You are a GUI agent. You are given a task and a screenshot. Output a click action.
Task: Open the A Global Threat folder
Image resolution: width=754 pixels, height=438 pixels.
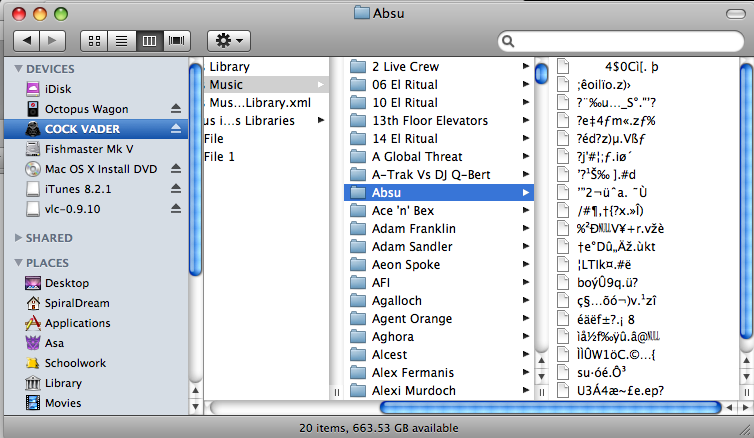point(439,157)
